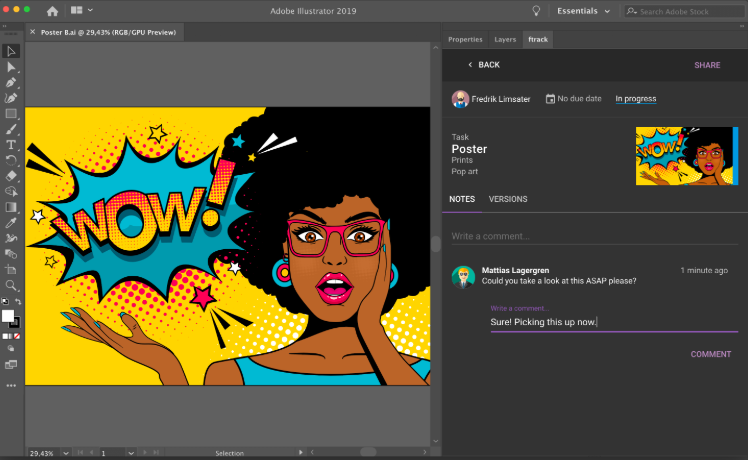The height and width of the screenshot is (460, 748).
Task: Select the Direct Selection tool
Action: click(x=11, y=67)
